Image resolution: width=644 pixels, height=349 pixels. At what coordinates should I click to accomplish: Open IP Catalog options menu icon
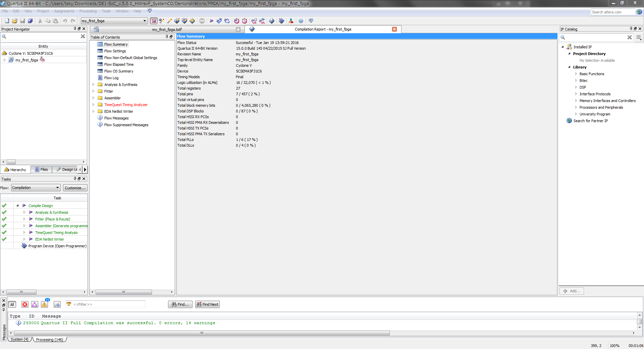point(639,37)
